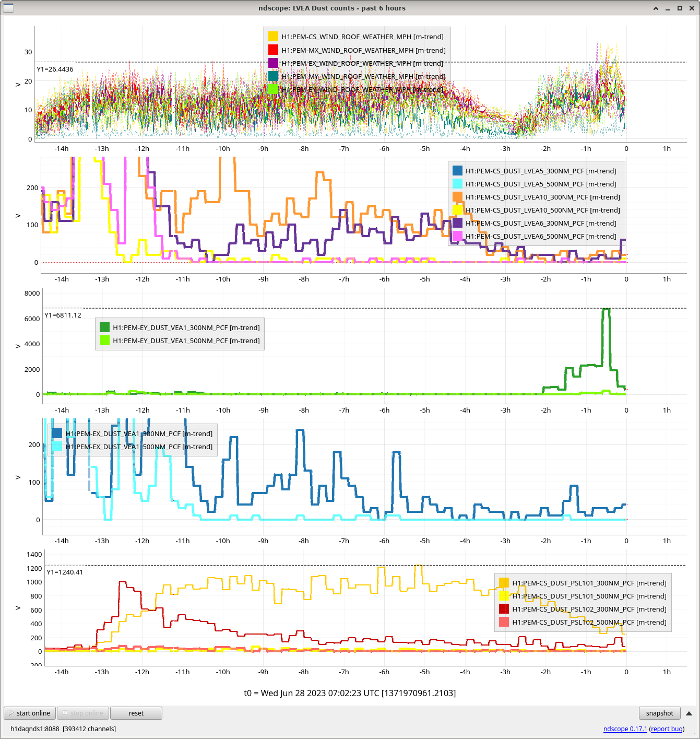Image resolution: width=700 pixels, height=739 pixels.
Task: Open the ndscope 0.17.1 link
Action: (625, 729)
